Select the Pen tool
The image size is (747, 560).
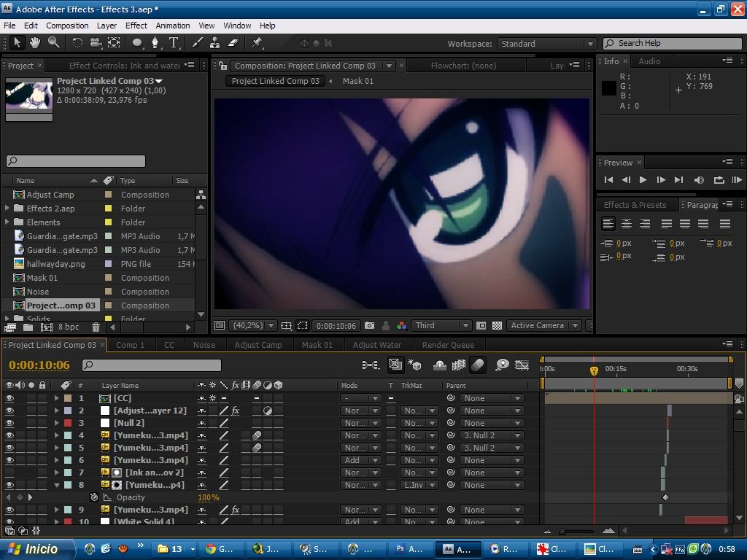tap(155, 43)
